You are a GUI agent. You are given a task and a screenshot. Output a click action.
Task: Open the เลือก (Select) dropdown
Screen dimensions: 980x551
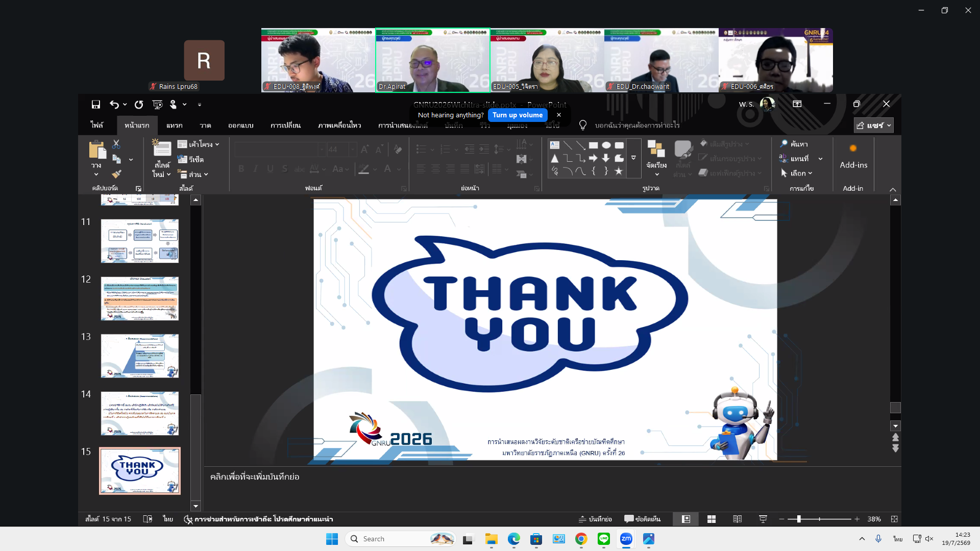[x=796, y=173]
